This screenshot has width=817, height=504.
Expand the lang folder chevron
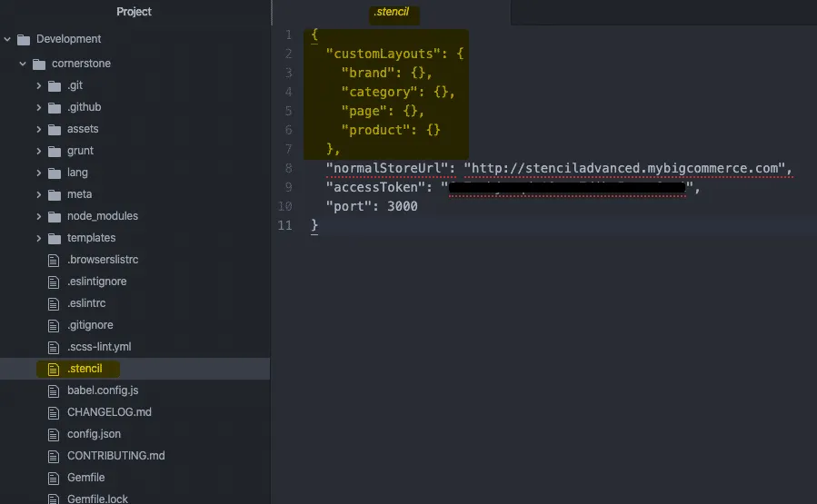coord(38,173)
